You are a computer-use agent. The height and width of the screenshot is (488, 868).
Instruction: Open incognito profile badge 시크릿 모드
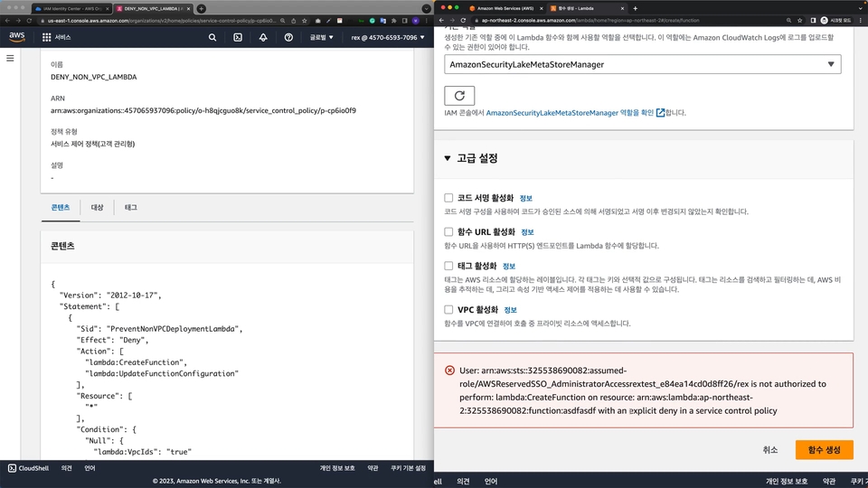(835, 21)
